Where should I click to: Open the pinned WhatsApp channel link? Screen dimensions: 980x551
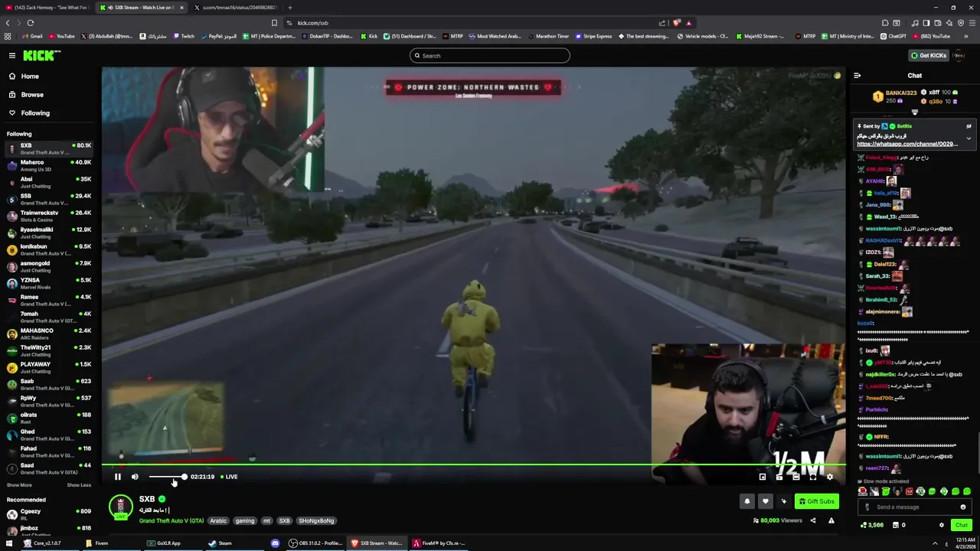click(907, 144)
